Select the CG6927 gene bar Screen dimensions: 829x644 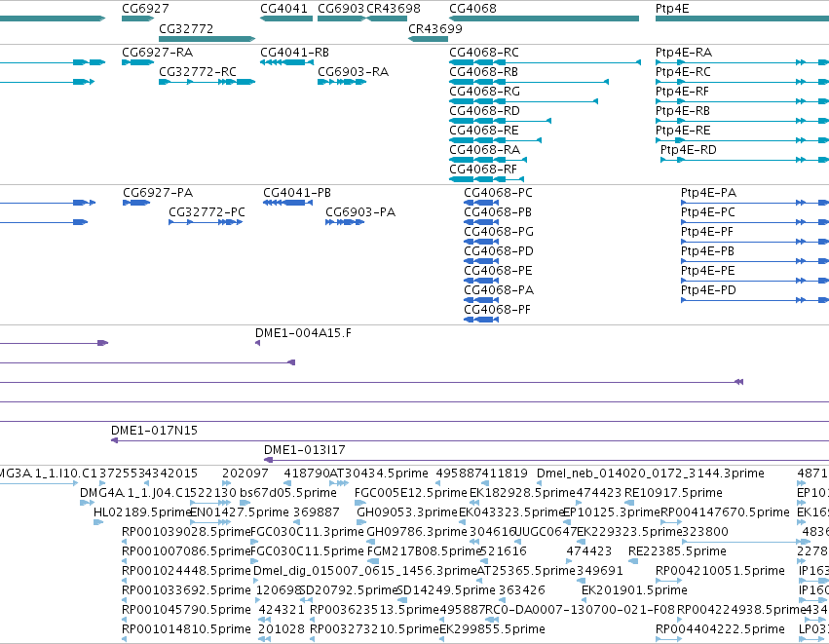137,19
